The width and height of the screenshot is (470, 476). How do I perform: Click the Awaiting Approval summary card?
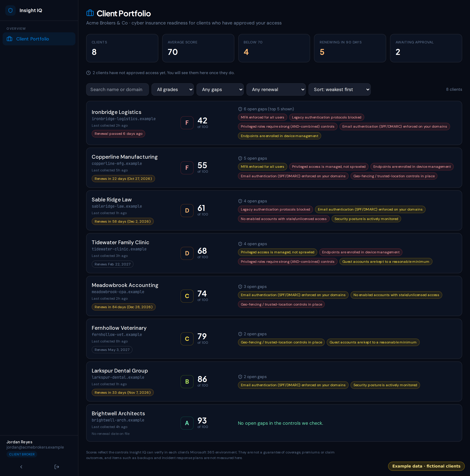point(426,48)
